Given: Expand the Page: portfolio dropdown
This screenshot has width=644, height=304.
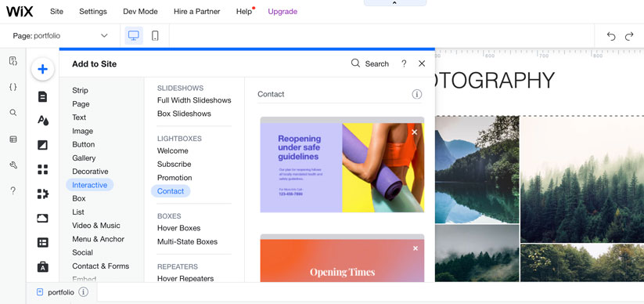Looking at the screenshot, I should (60, 36).
